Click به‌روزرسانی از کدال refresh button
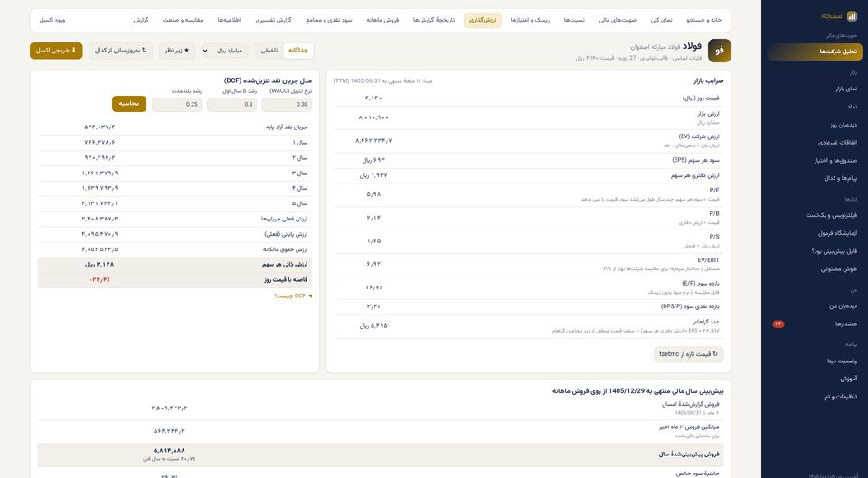Screen dimensions: 868x478 [120, 51]
